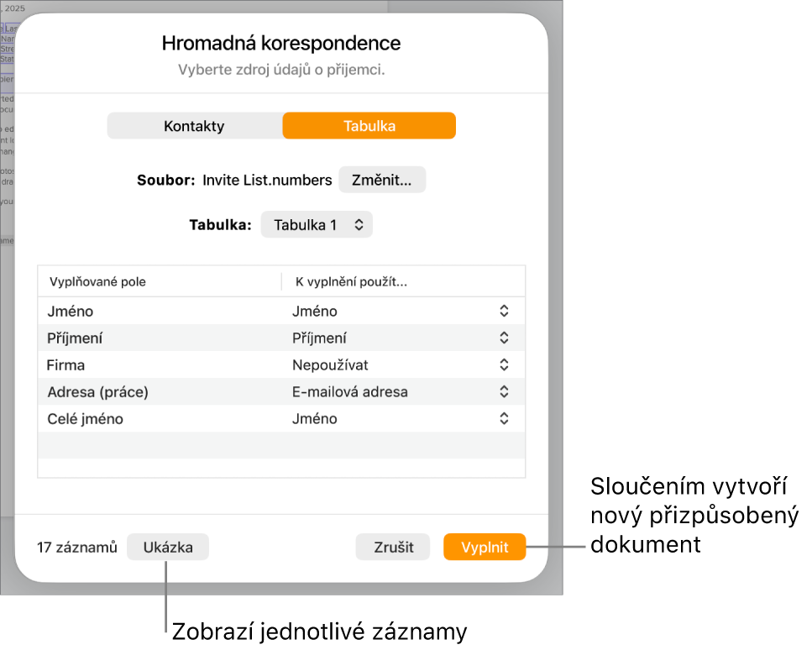Screen dimensions: 812x650
Task: Select the Firma field row
Action: coord(281,364)
